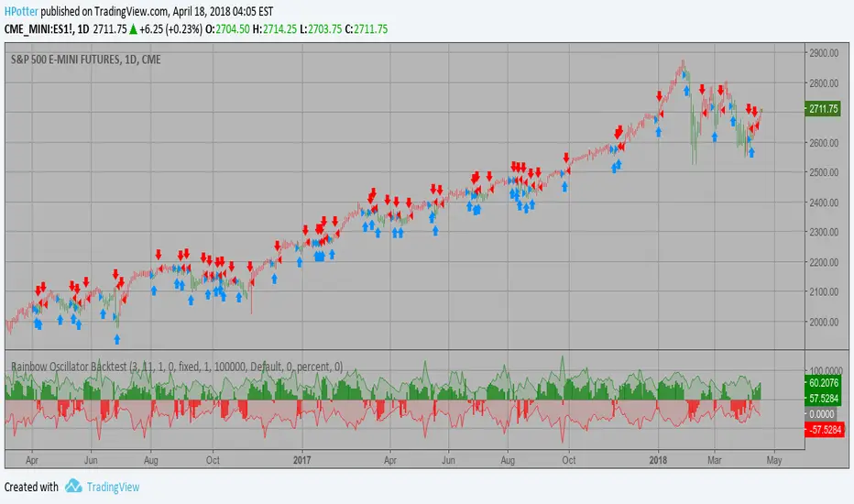This screenshot has width=854, height=504.
Task: Click the 2017 label on time axis
Action: 301,460
